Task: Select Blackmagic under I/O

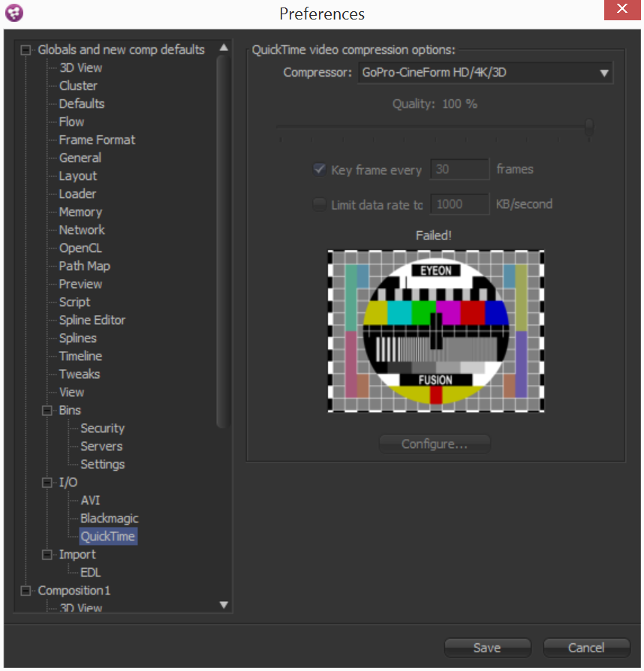Action: click(110, 519)
